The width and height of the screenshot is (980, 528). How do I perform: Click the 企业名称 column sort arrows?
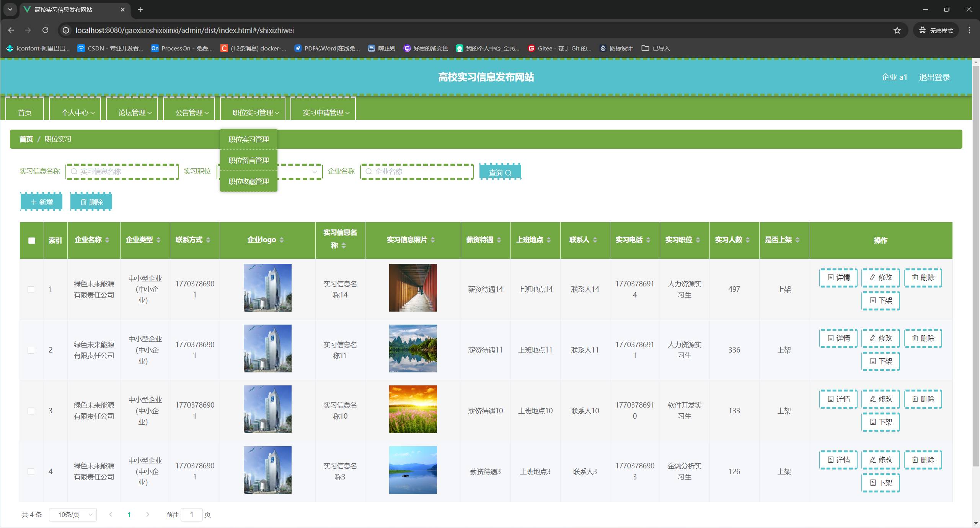tap(107, 240)
